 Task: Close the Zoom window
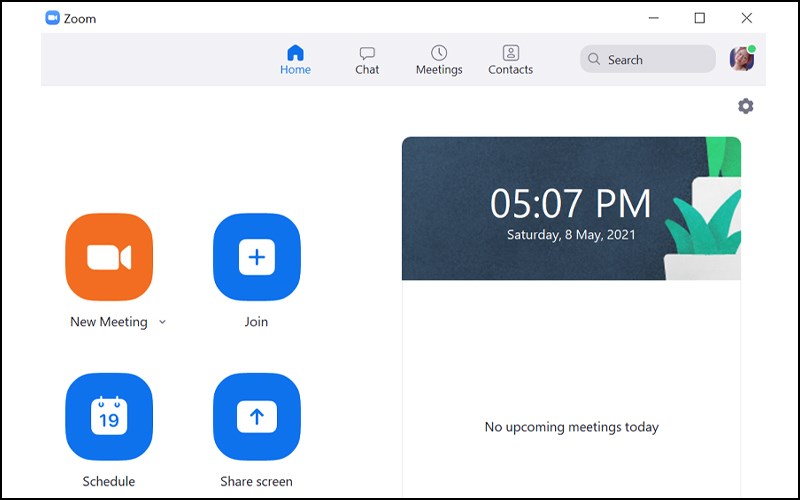(746, 18)
